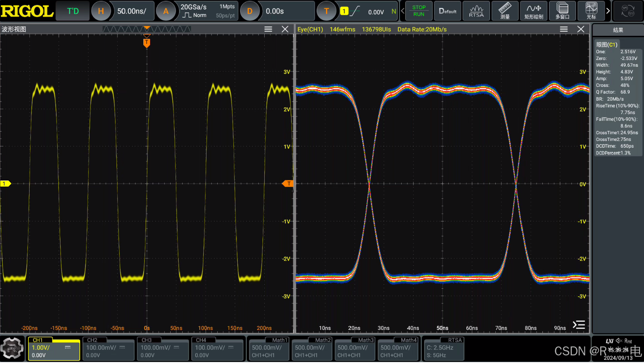Toggle the muted speaker icon

click(x=619, y=341)
